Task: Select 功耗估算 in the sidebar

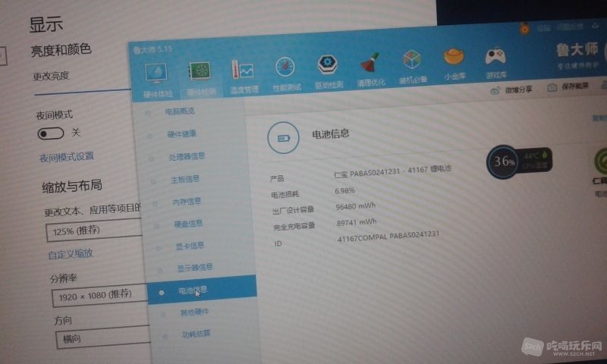Action: point(197,334)
